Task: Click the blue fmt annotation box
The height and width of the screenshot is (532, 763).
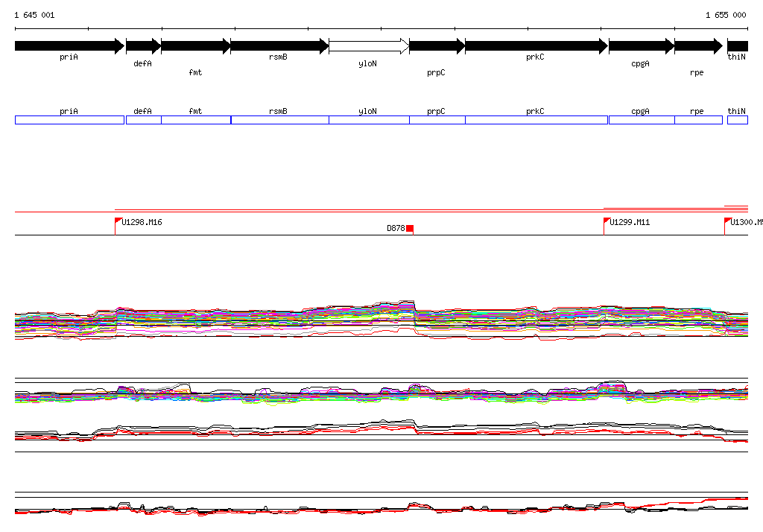Action: click(x=196, y=120)
